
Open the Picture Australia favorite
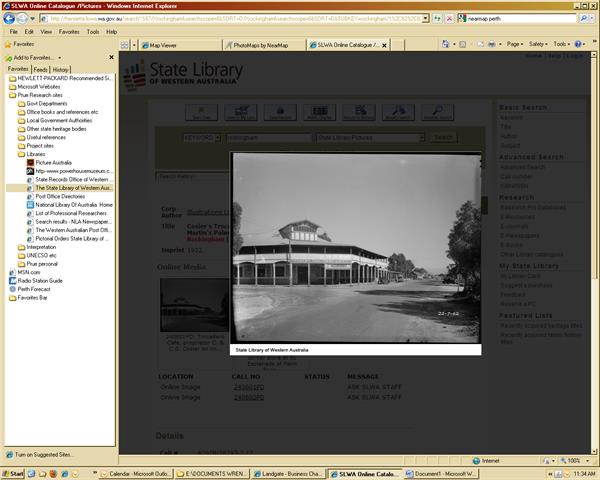coord(49,162)
